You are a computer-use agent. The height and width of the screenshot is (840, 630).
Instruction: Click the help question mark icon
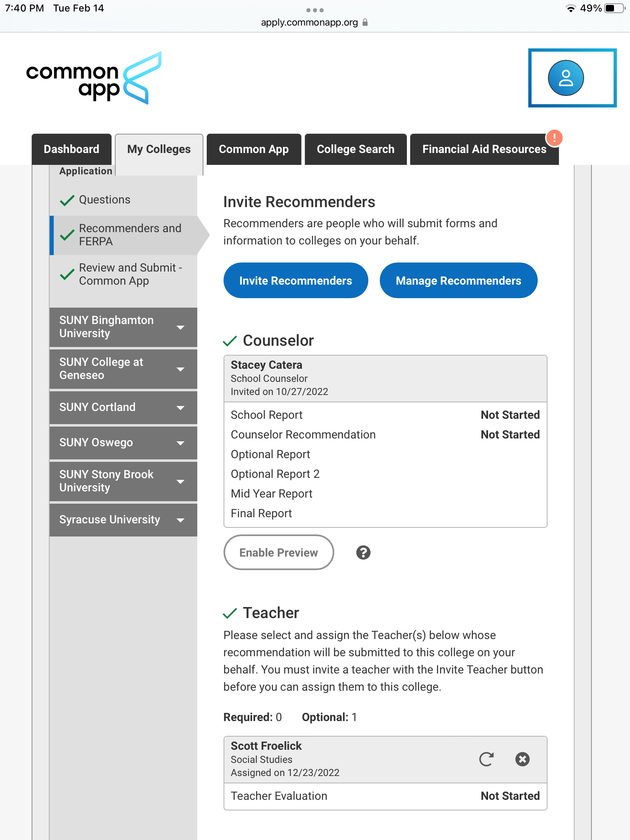(363, 552)
